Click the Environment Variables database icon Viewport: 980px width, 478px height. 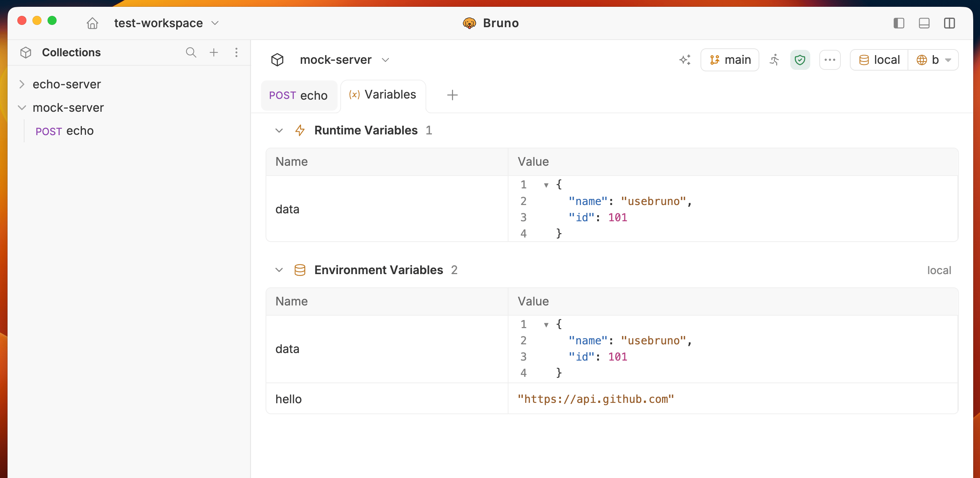[300, 270]
